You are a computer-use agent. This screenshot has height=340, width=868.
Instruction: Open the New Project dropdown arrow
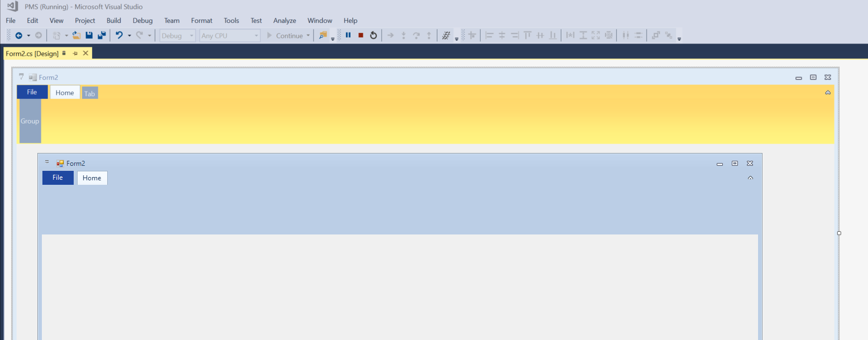coord(66,36)
